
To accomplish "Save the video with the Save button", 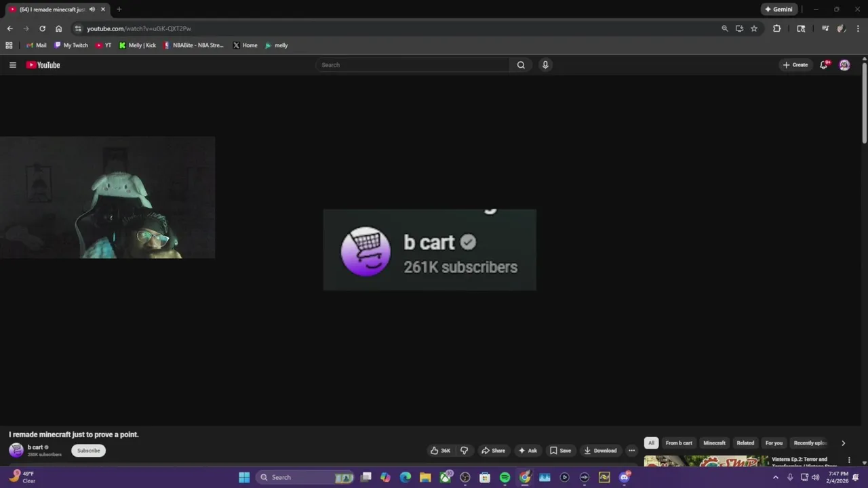I will point(560,451).
